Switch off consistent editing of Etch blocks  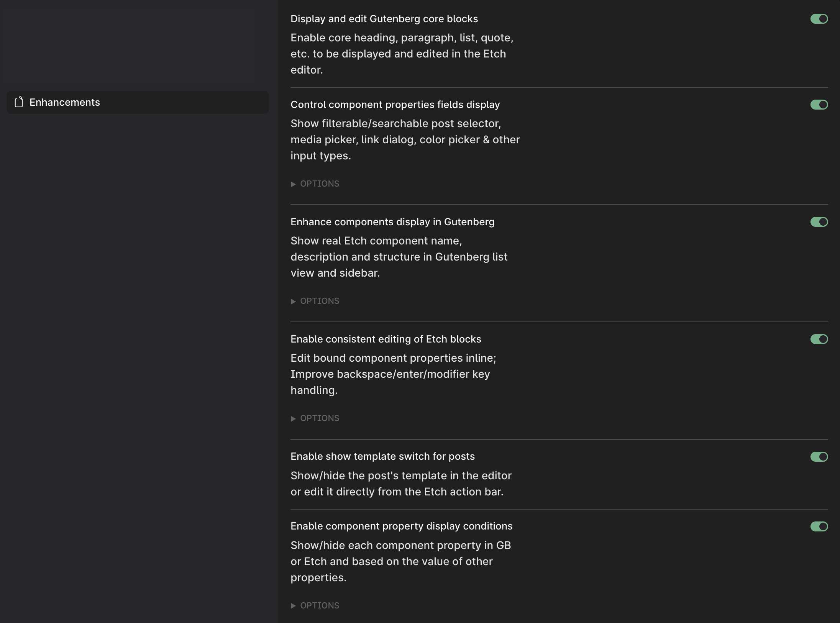coord(819,339)
